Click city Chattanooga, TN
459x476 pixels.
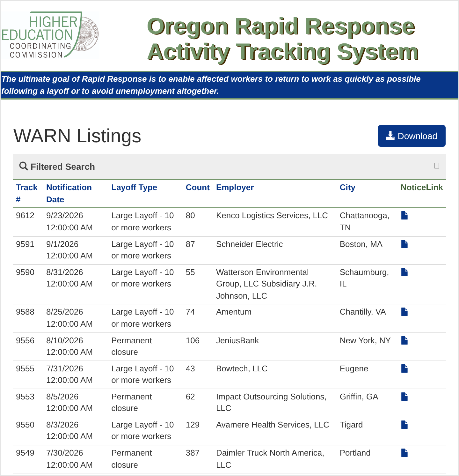pos(364,221)
